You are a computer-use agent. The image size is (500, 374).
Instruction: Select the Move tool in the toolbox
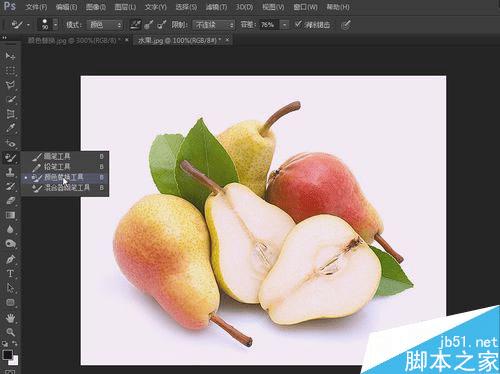(x=10, y=56)
